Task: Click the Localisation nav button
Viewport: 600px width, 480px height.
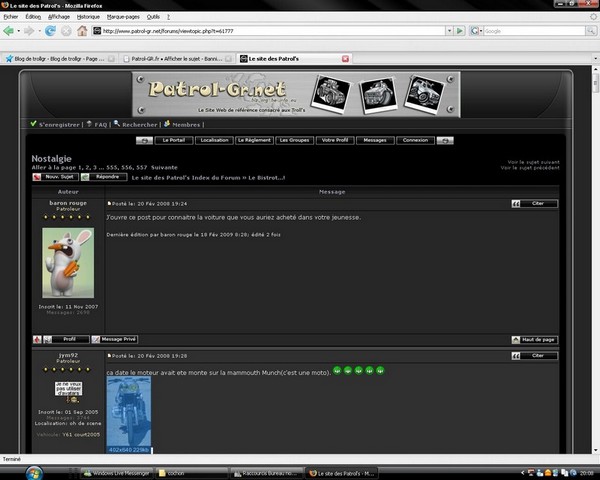Action: (214, 140)
